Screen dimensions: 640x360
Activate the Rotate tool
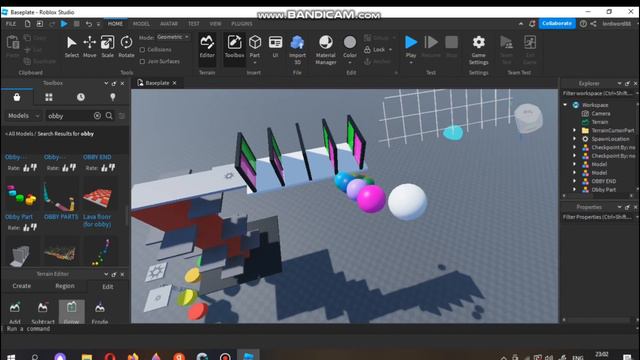coord(126,47)
